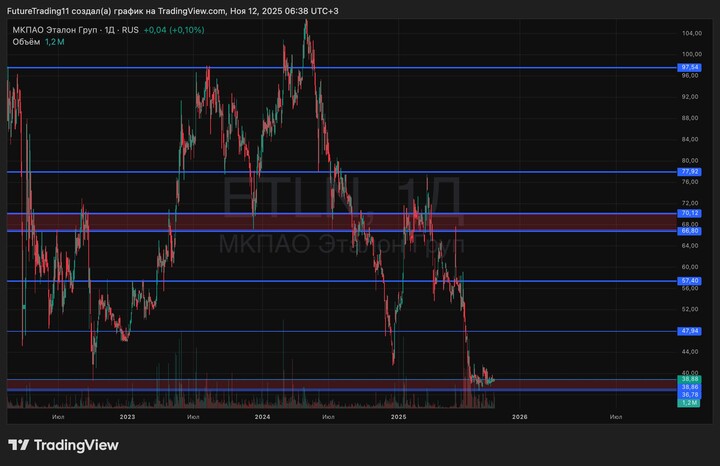Open the TradingView.com link in header

(190, 11)
